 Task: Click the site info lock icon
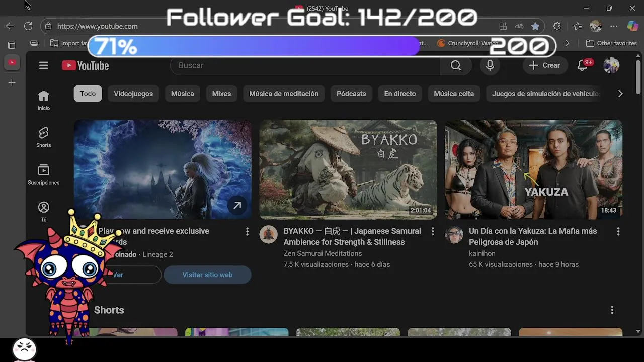click(x=48, y=26)
